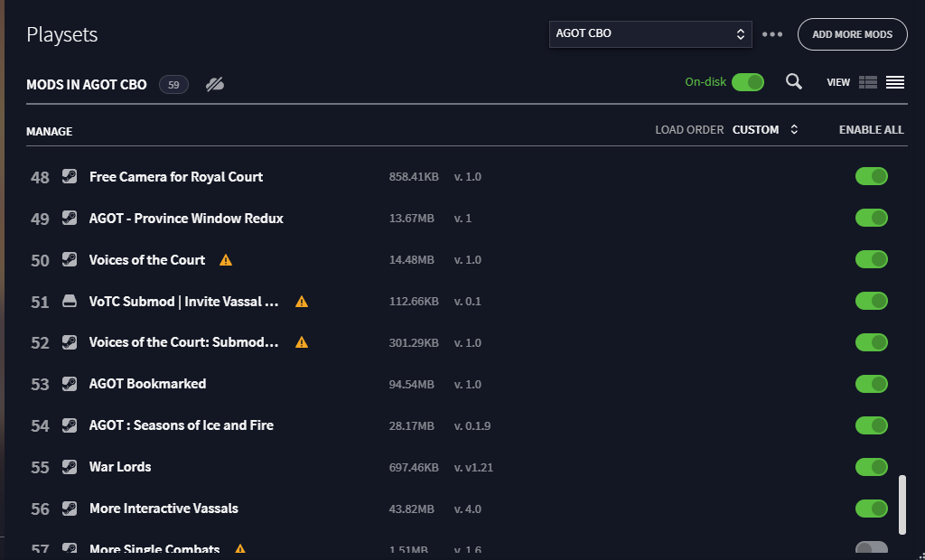Click the Steam icon beside Free Camera for Royal Court
Viewport: 925px width, 560px height.
[70, 176]
